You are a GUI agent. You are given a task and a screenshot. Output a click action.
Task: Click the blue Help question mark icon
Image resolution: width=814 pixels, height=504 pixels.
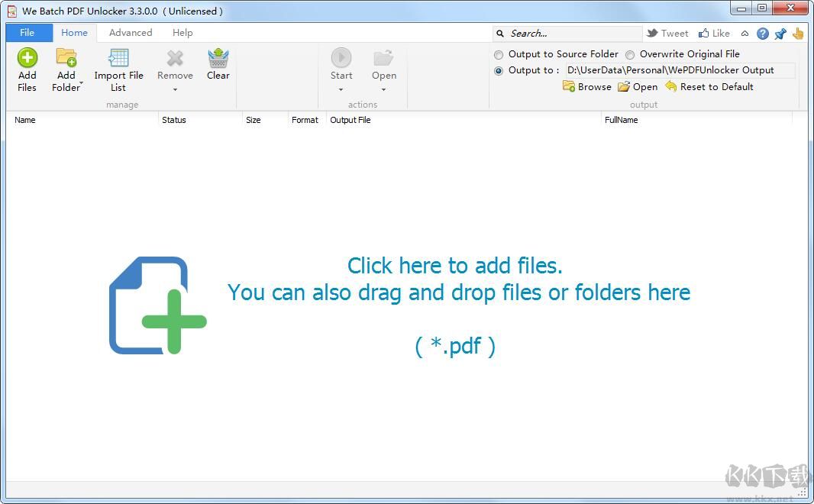[762, 34]
